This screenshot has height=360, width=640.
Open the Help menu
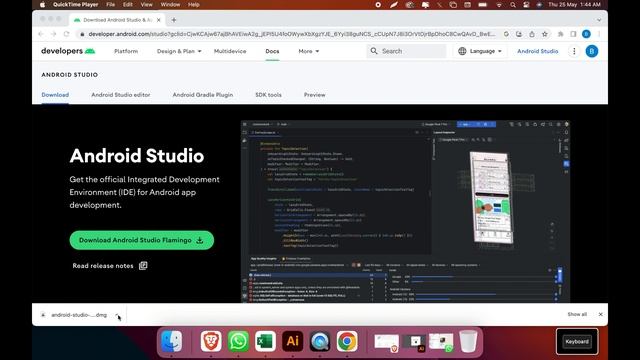pyautogui.click(x=194, y=5)
